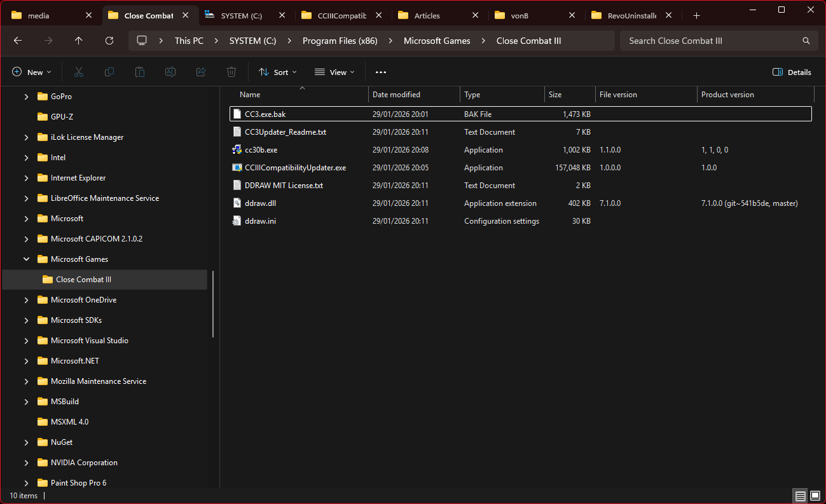Expand the NVIDIA Corporation folder

[26, 463]
